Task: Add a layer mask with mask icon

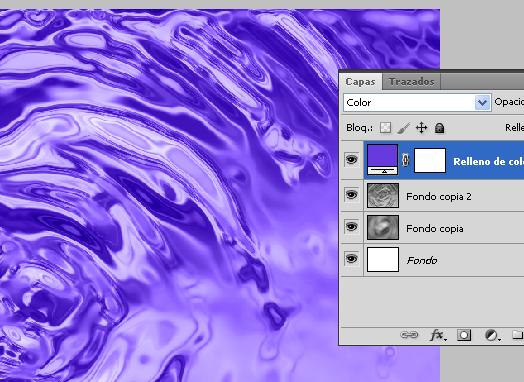Action: click(464, 335)
